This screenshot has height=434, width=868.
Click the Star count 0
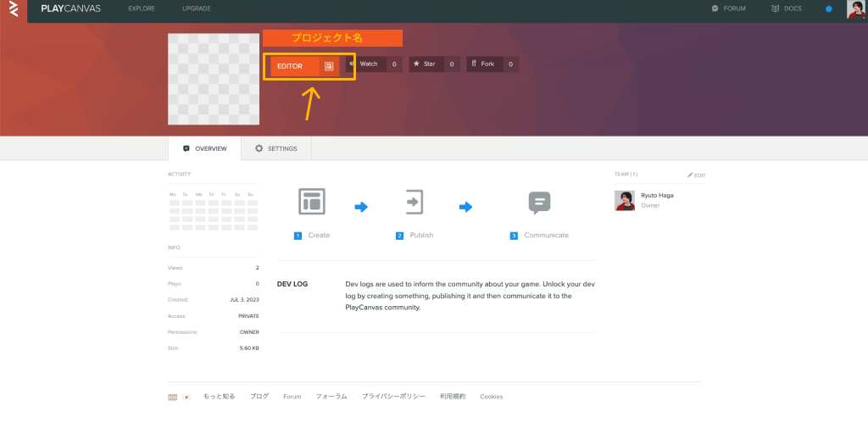[x=452, y=64]
